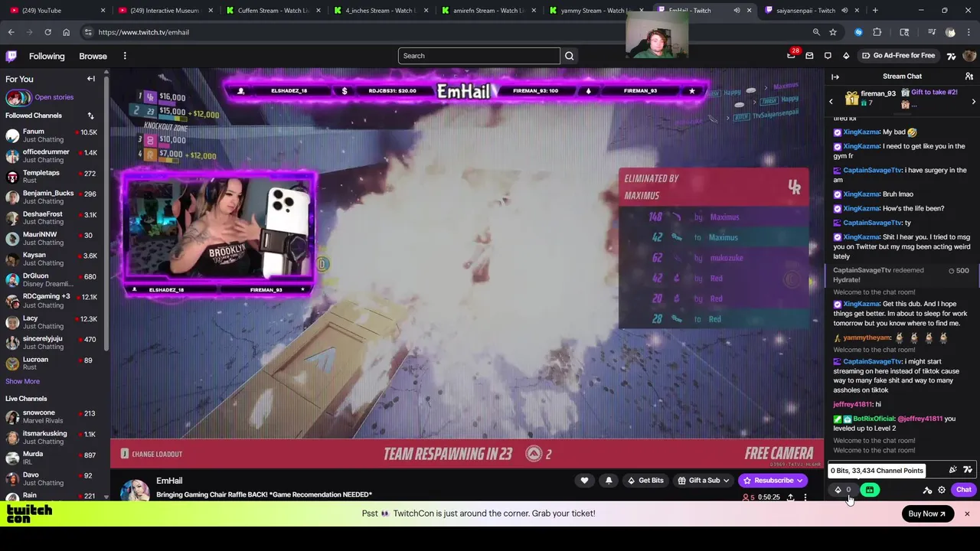Collapse the Stream Chat panel

835,77
